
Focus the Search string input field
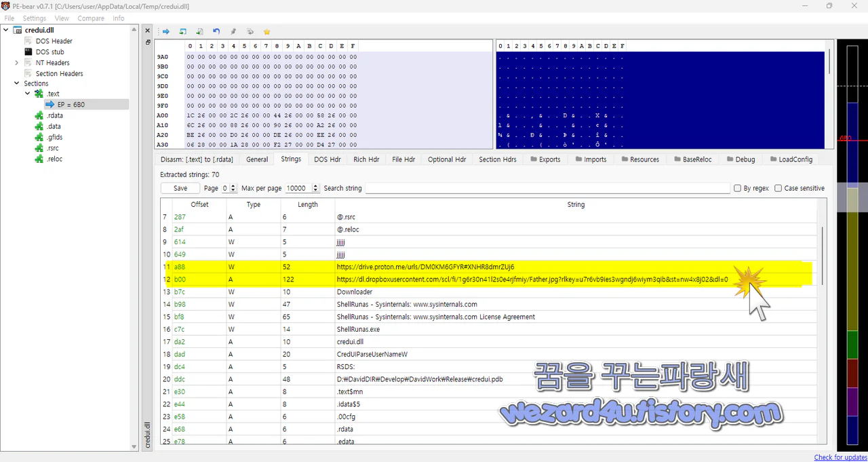coord(547,188)
